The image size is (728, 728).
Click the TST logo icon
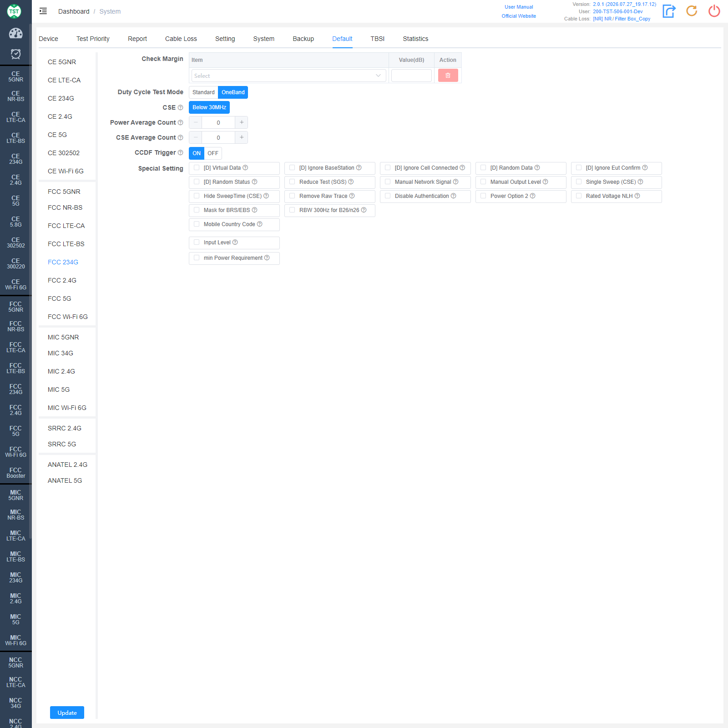coord(14,11)
